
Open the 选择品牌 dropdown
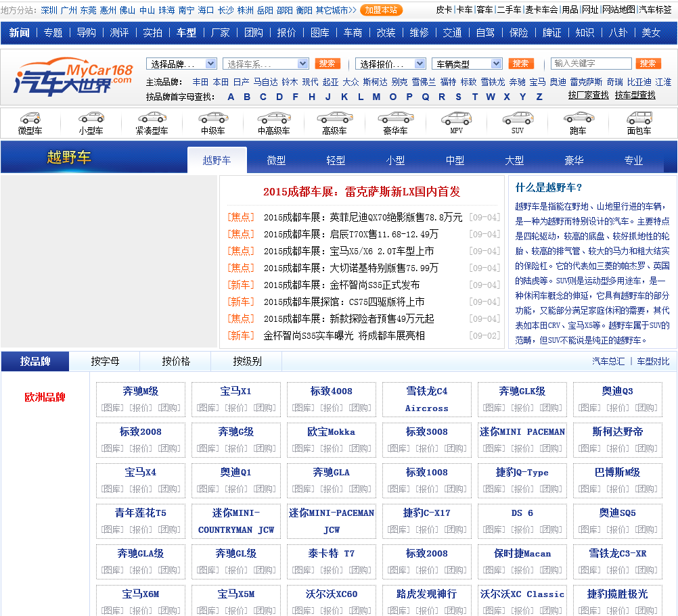click(181, 64)
